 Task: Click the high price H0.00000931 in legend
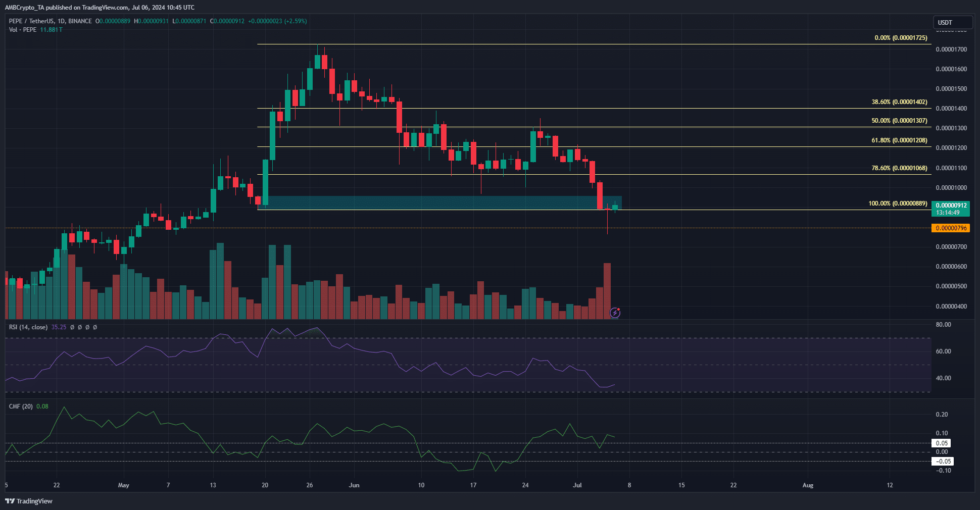[151, 21]
